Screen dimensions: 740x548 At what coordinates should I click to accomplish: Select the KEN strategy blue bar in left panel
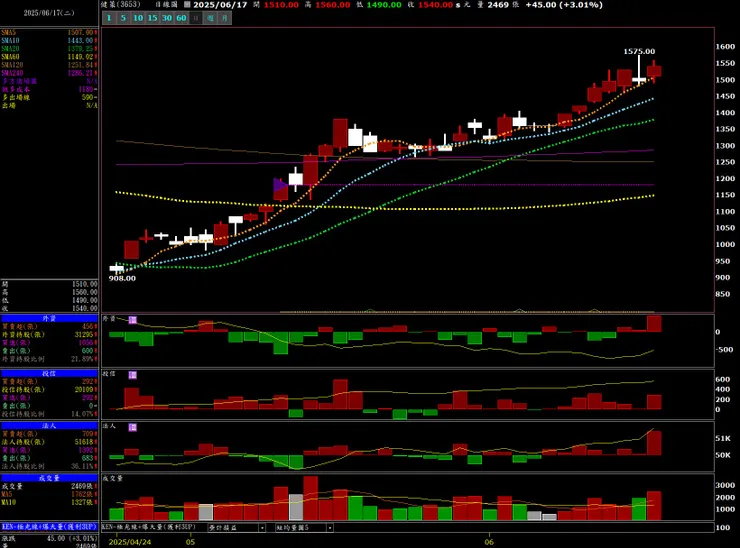(49, 527)
